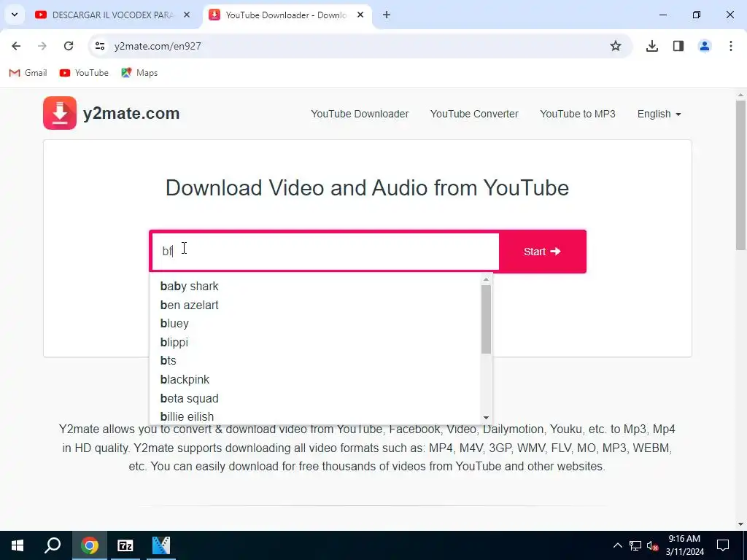Choose suggestion bts
The height and width of the screenshot is (560, 747).
[x=315, y=360]
